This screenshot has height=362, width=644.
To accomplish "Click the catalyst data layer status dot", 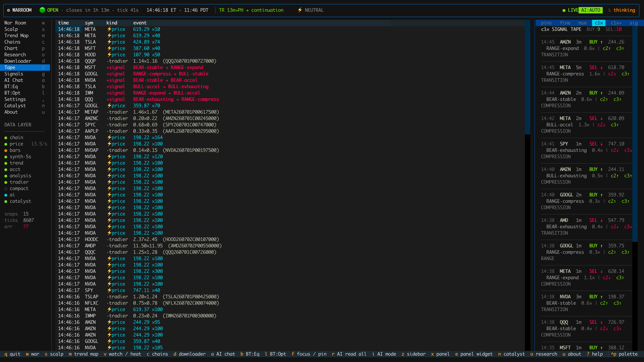I will (x=6, y=201).
